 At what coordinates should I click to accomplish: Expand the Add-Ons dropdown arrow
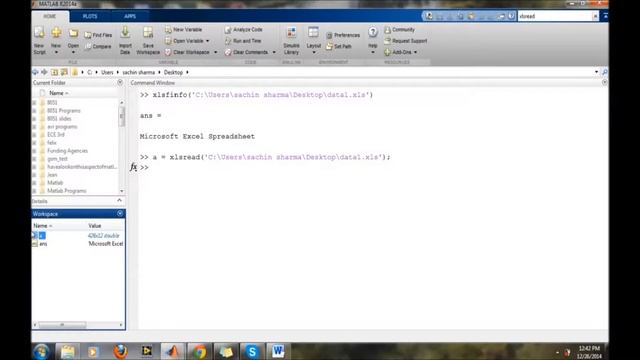pyautogui.click(x=416, y=52)
